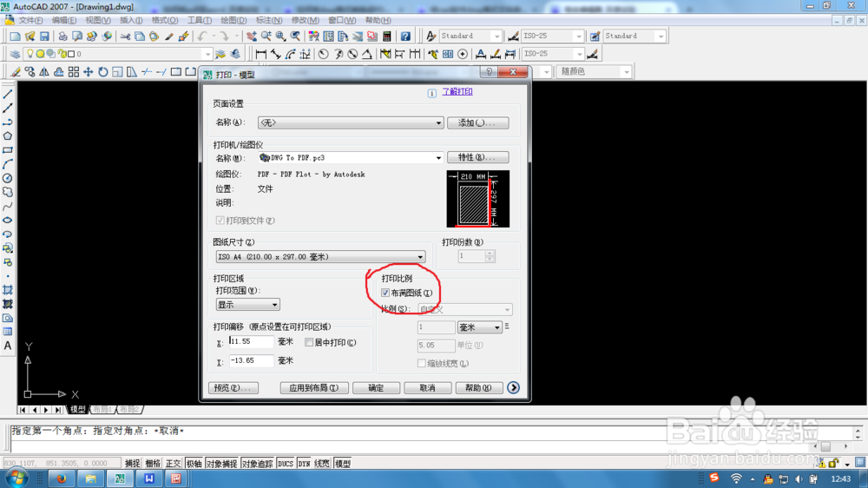
Task: Open the 随颜色 linetype dropdown
Action: [x=594, y=71]
